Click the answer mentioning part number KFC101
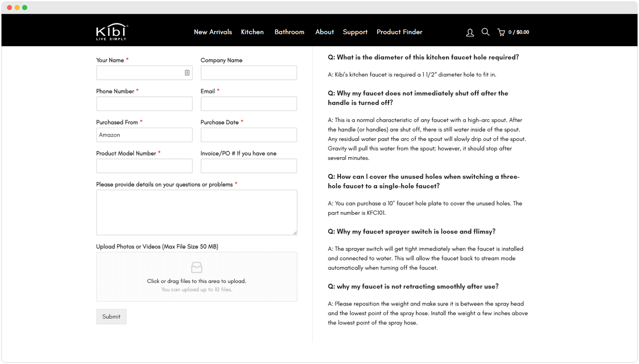Image resolution: width=639 pixels, height=364 pixels. [x=425, y=208]
